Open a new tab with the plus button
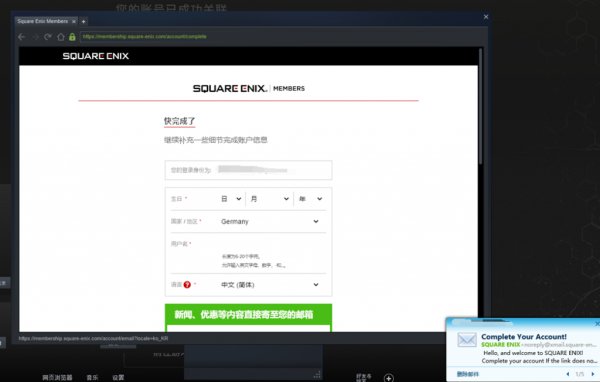 [x=83, y=21]
